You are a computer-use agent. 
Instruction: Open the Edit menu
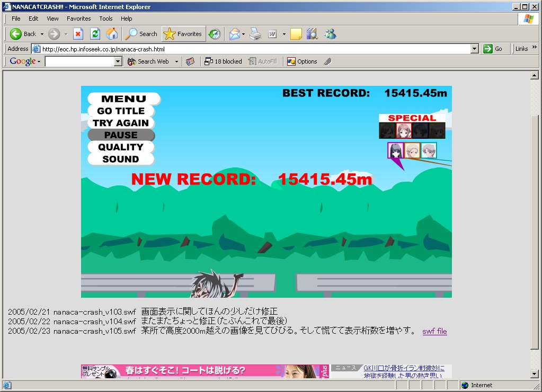tap(33, 19)
